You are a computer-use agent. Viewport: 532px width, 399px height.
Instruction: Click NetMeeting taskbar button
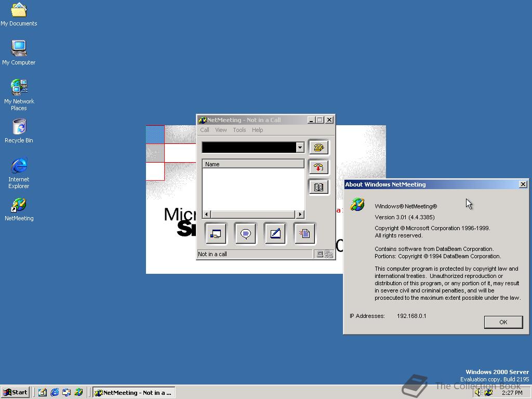[x=134, y=393]
